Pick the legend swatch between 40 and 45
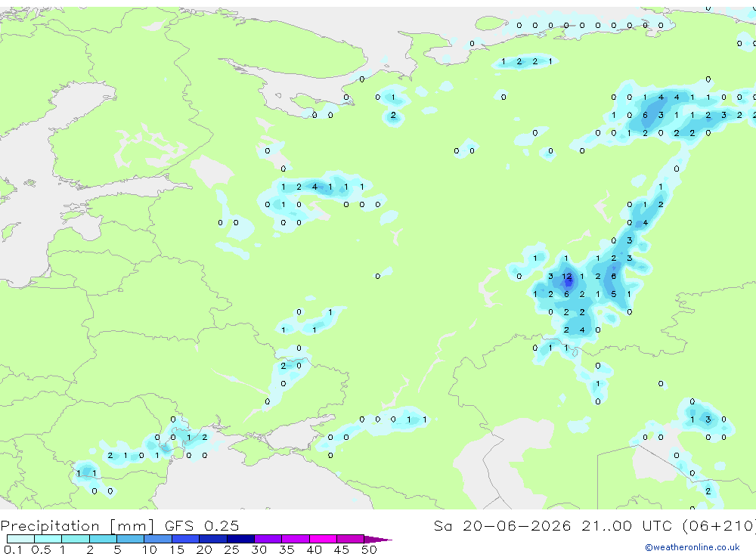 click(323, 539)
